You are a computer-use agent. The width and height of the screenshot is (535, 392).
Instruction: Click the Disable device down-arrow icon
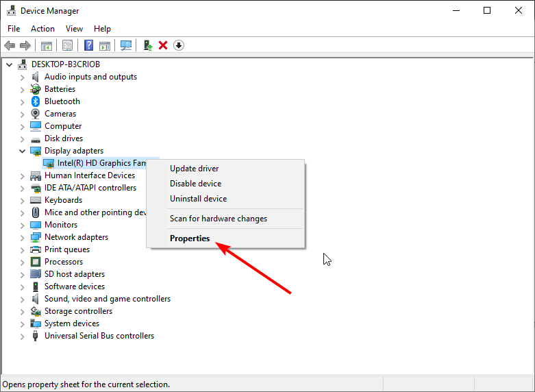[179, 45]
